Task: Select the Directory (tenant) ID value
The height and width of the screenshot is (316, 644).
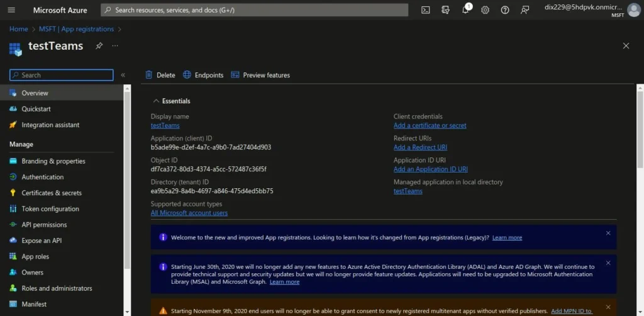Action: (x=212, y=191)
